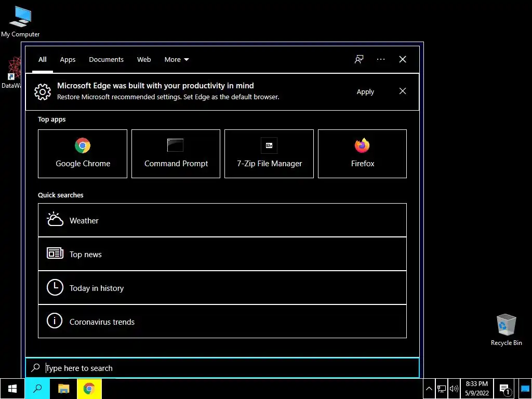This screenshot has height=399, width=532.
Task: Open the Windows Start menu
Action: click(x=12, y=389)
